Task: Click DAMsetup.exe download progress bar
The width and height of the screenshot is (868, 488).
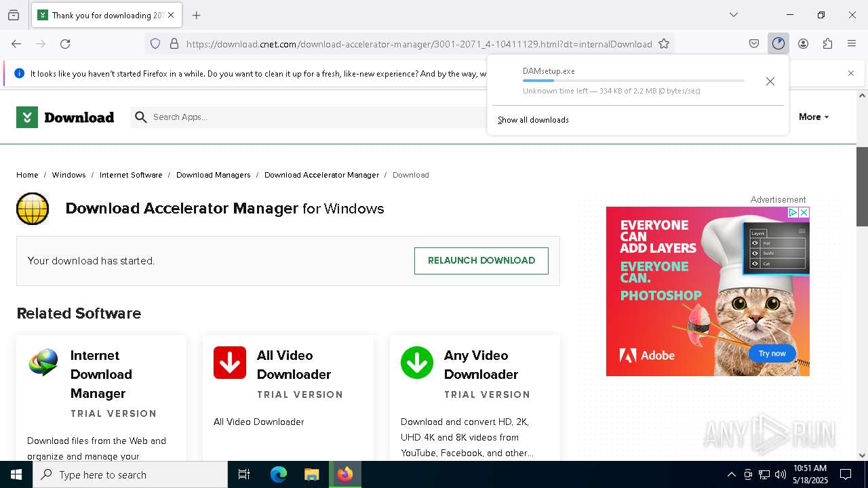Action: tap(633, 81)
